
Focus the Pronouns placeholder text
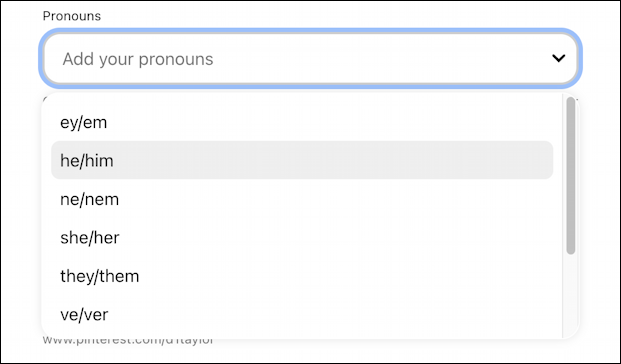coord(138,59)
